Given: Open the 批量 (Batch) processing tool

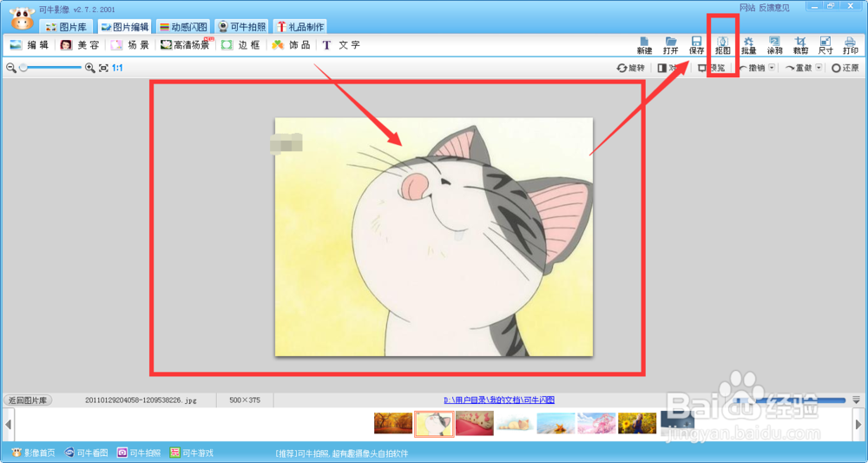Looking at the screenshot, I should tap(748, 45).
